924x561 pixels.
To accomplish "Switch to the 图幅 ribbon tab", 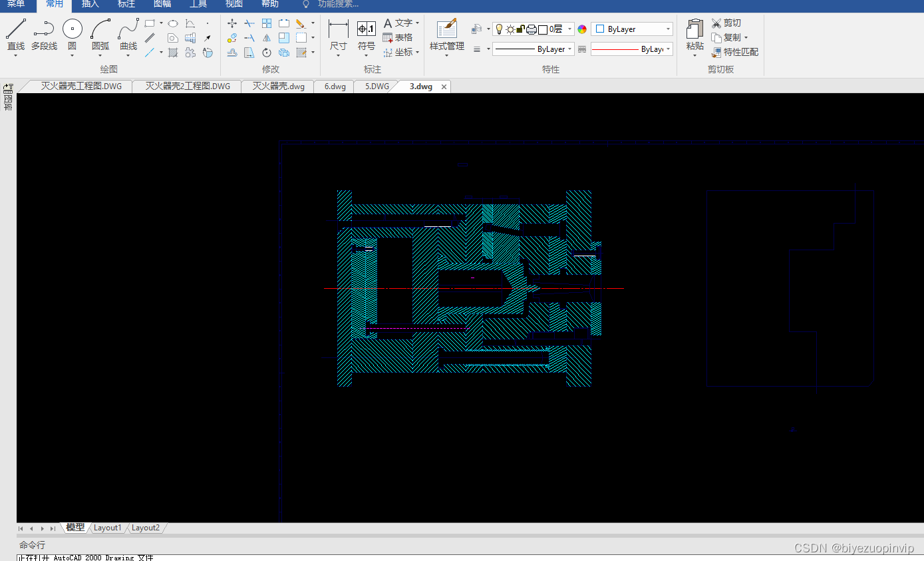I will pyautogui.click(x=162, y=4).
